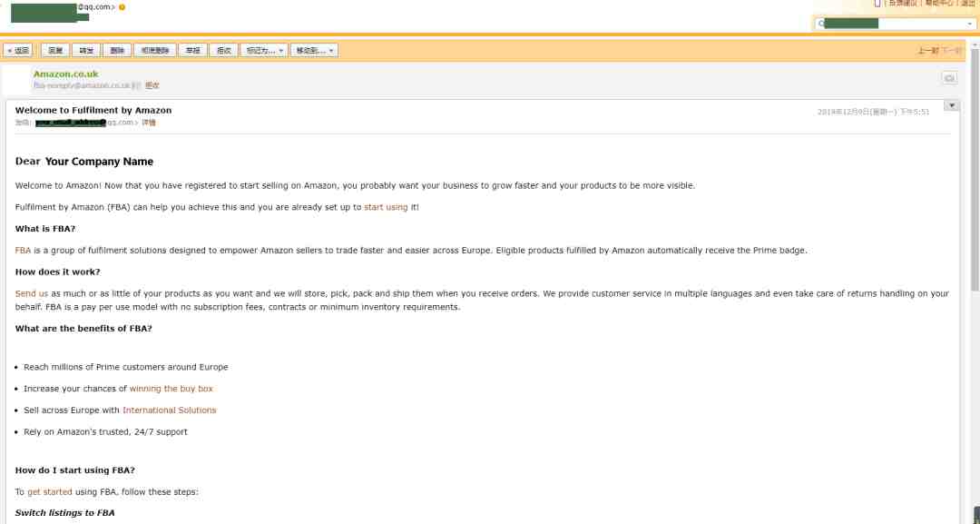Click the 'FBA' link in the definition paragraph

tap(23, 250)
